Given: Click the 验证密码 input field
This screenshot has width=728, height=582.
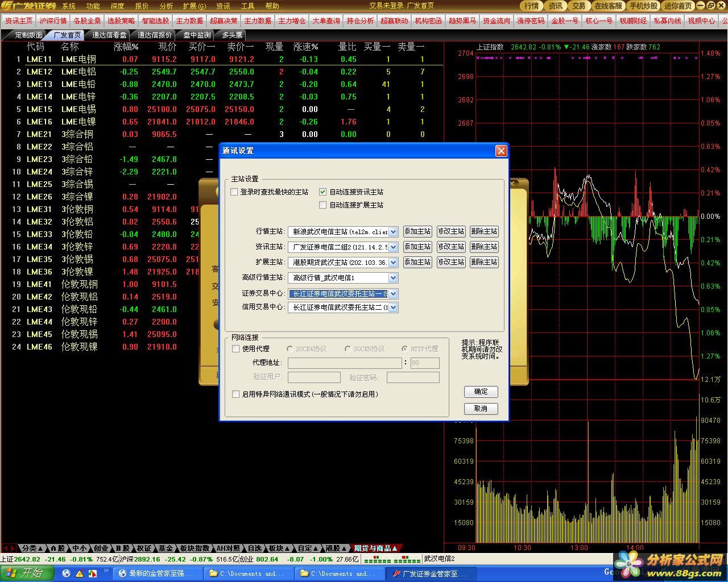Looking at the screenshot, I should click(x=413, y=377).
